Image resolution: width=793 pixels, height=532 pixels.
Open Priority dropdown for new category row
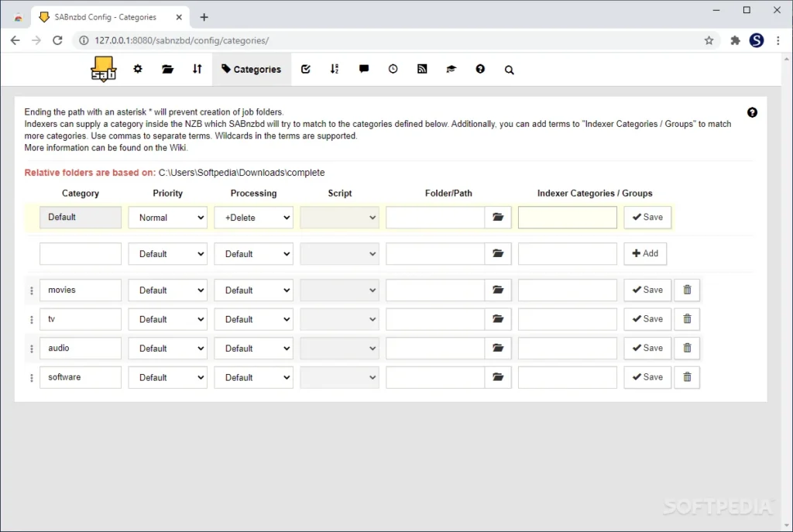tap(167, 254)
